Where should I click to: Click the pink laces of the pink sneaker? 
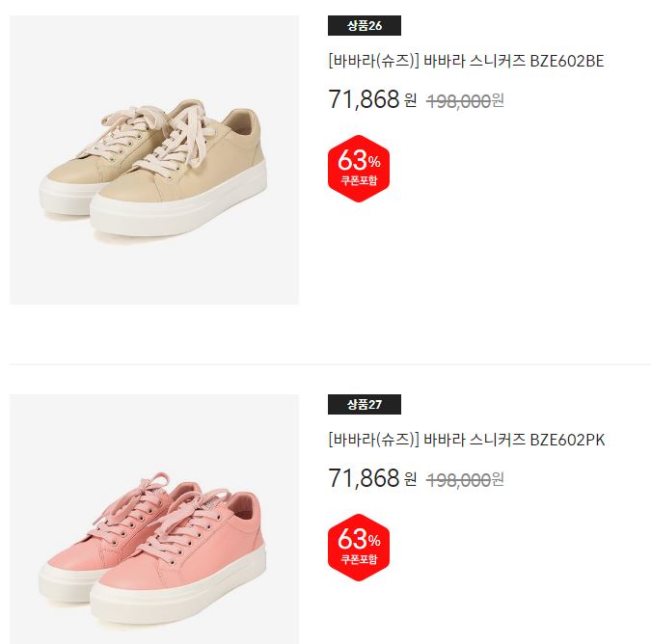(158, 515)
